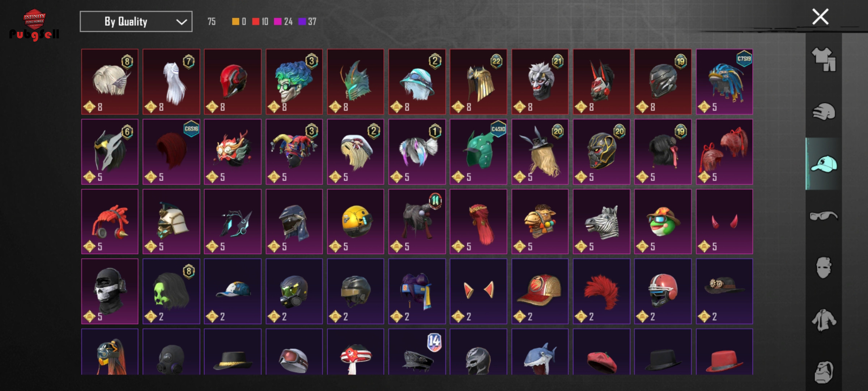Select the blue dreadlocks C7S19 headgear

[x=724, y=82]
